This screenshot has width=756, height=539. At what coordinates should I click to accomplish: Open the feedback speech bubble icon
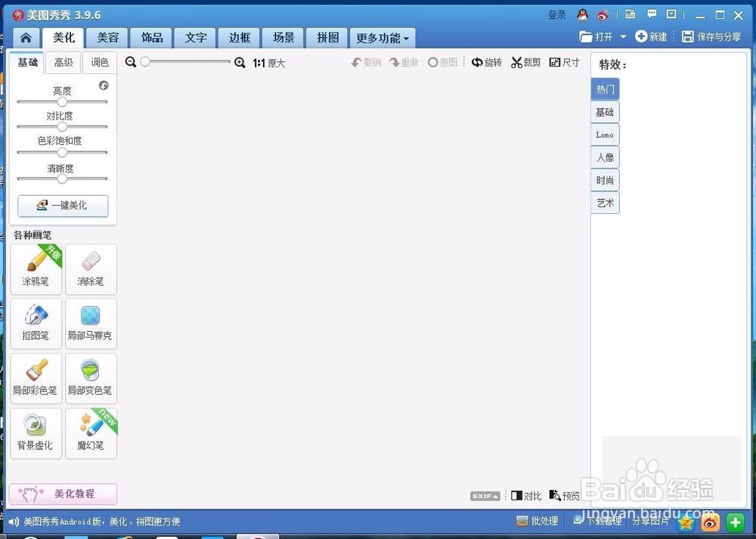pyautogui.click(x=652, y=14)
